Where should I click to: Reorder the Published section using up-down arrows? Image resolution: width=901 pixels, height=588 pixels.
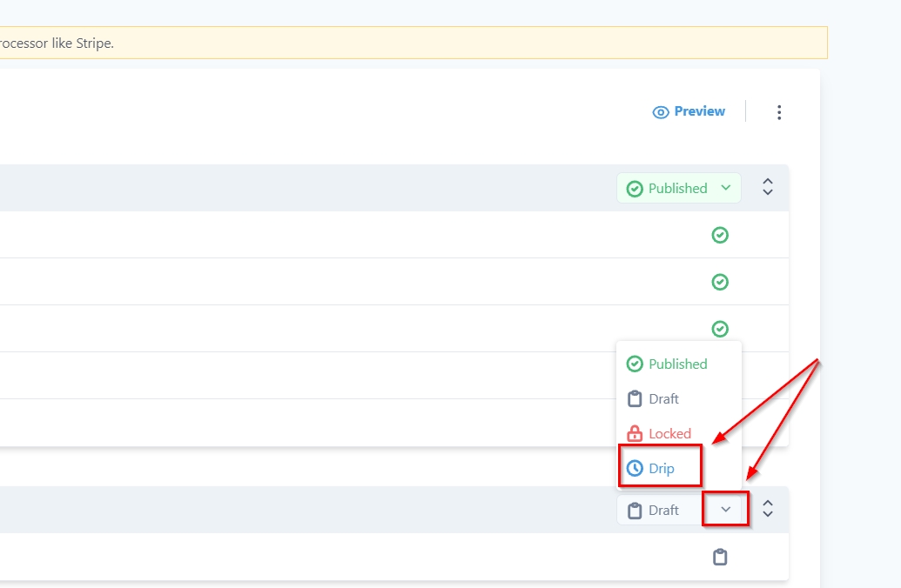(x=767, y=187)
